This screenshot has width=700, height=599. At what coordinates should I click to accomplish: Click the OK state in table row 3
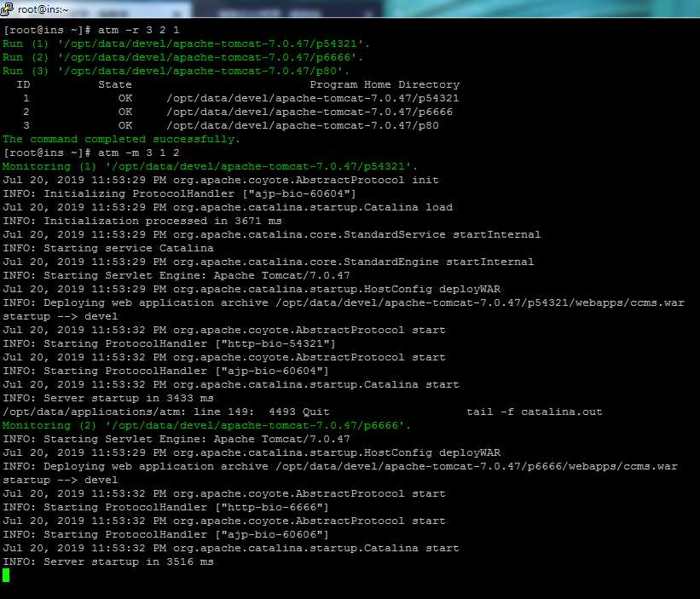pos(125,125)
